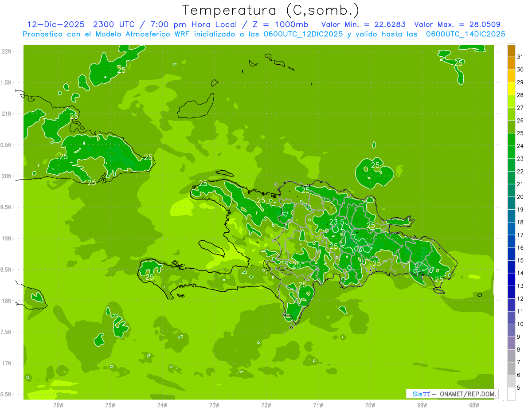Viewport: 532px width, 411px height.
Task: Click the '17N' latitude axis label
Action: coord(7,363)
